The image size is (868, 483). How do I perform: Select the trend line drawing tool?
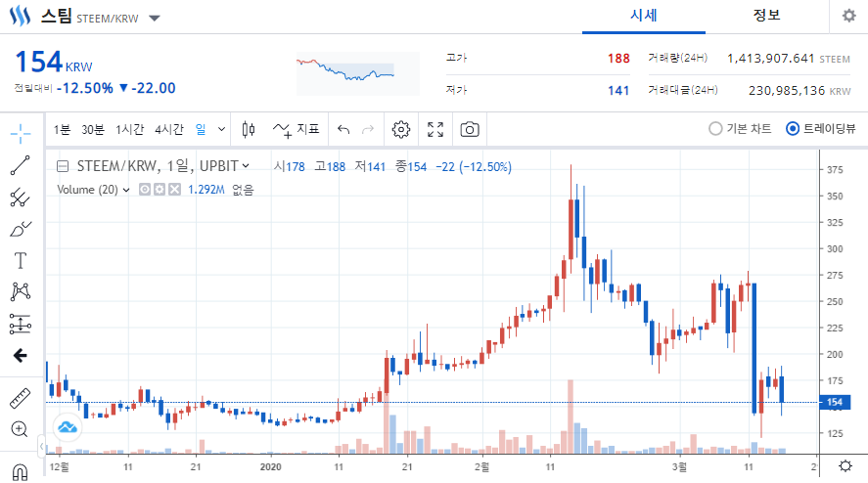pyautogui.click(x=21, y=165)
